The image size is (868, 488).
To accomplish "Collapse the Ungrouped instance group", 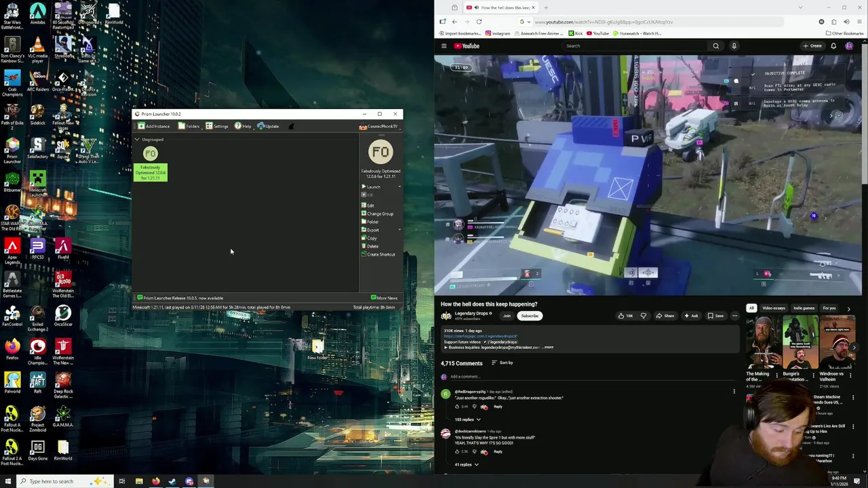I will click(x=137, y=140).
